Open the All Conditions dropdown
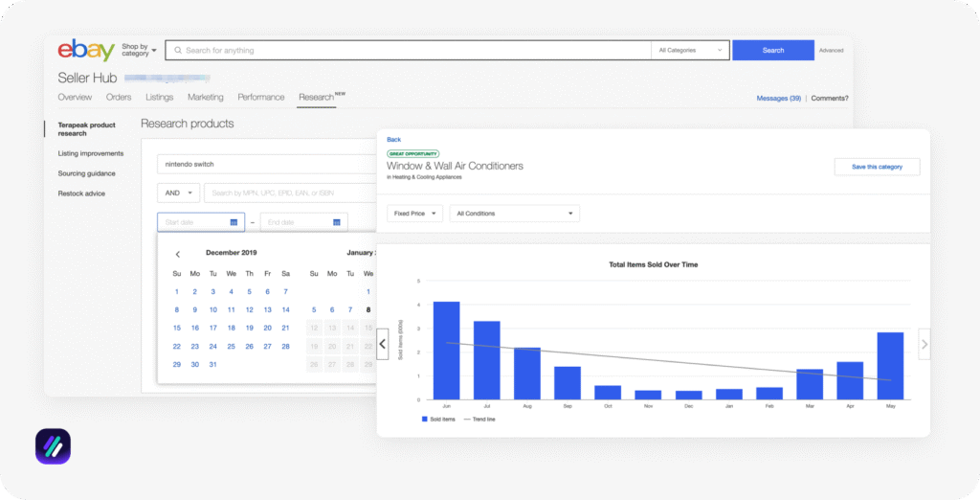 click(x=516, y=213)
